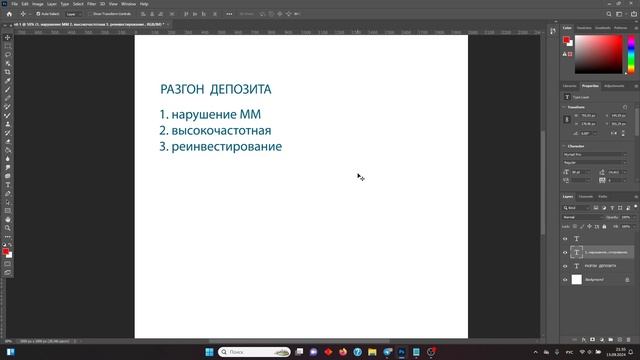Screen dimensions: 640x360
Task: Hide the topmost unnamed text layer
Action: [x=565, y=239]
